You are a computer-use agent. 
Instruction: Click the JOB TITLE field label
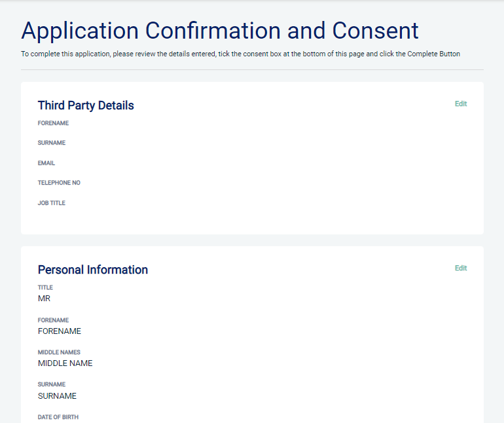pos(52,203)
